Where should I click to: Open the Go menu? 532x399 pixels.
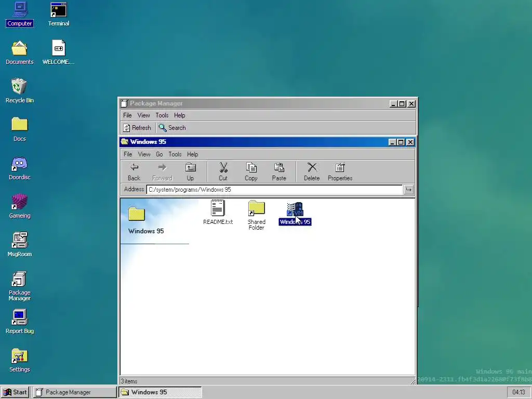point(159,154)
